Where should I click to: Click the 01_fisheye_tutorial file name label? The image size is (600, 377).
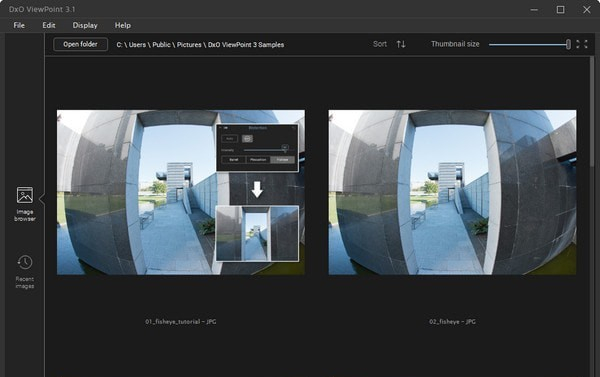(x=181, y=322)
